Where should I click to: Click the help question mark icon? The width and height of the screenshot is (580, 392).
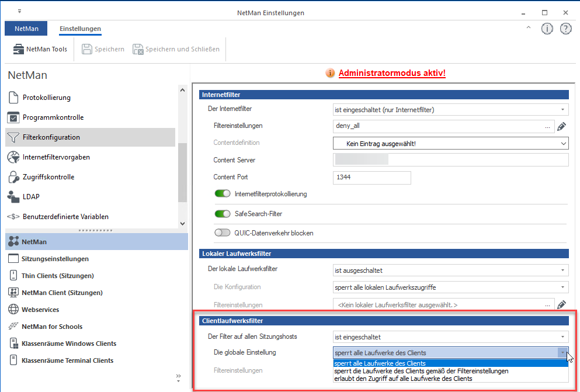pos(565,29)
